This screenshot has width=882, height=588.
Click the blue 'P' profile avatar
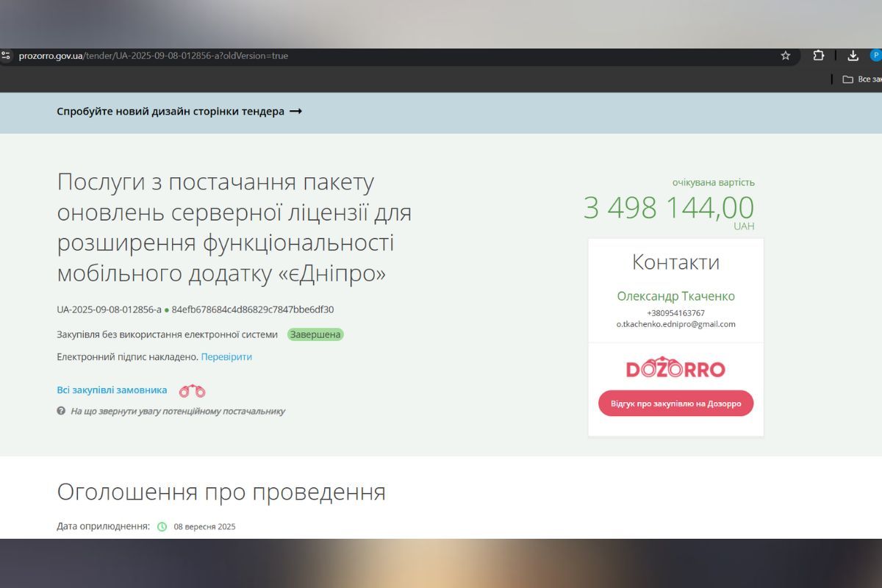click(x=875, y=55)
